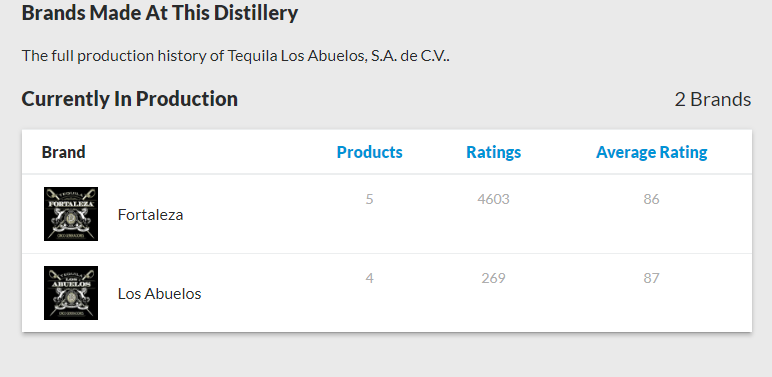Sort table by Products column
The image size is (772, 377).
369,152
